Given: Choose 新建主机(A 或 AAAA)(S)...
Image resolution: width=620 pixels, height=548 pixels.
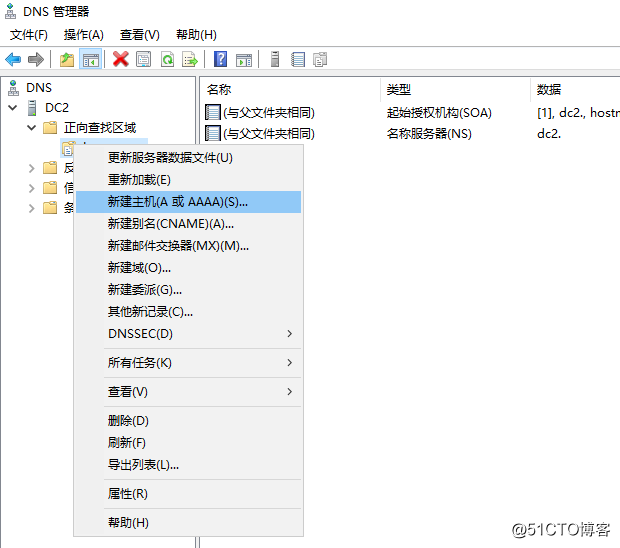Looking at the screenshot, I should tap(189, 202).
